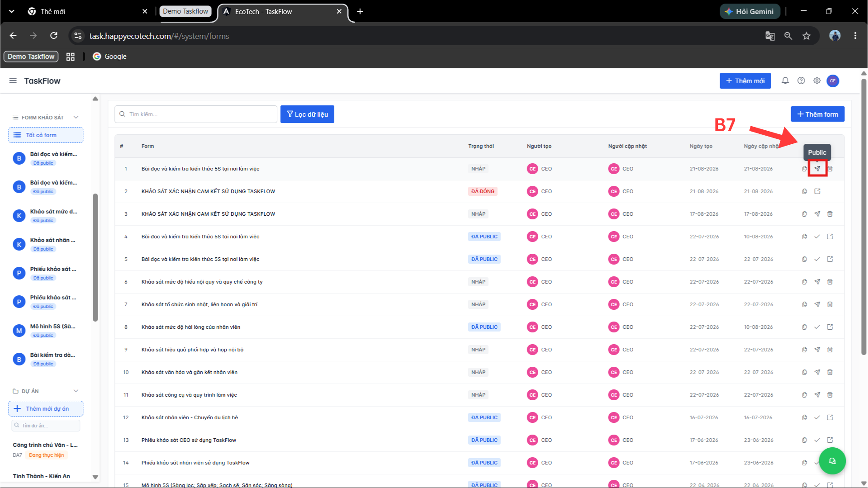Click the 'Thêm form' button
The image size is (868, 488).
tap(817, 114)
